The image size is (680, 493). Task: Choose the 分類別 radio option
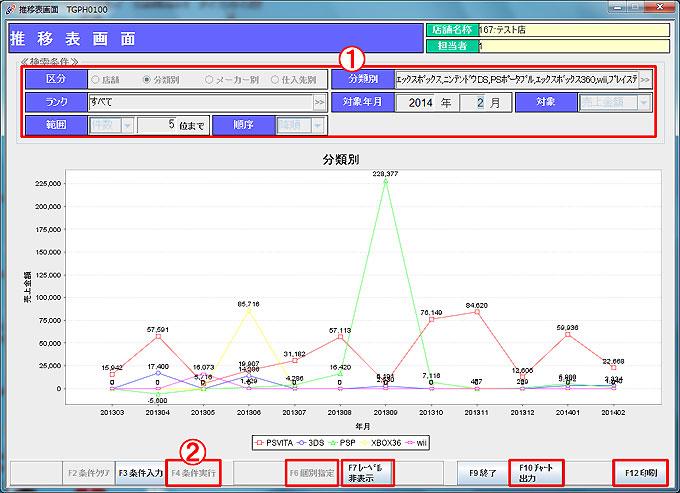tap(148, 78)
